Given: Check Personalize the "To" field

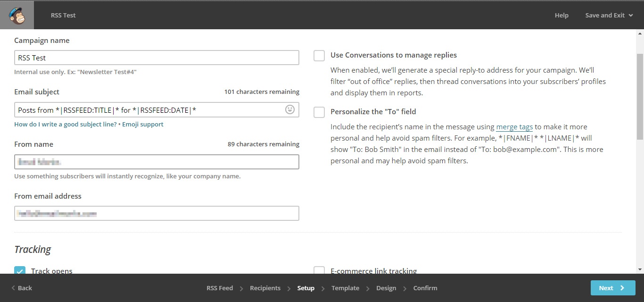Looking at the screenshot, I should coord(319,112).
